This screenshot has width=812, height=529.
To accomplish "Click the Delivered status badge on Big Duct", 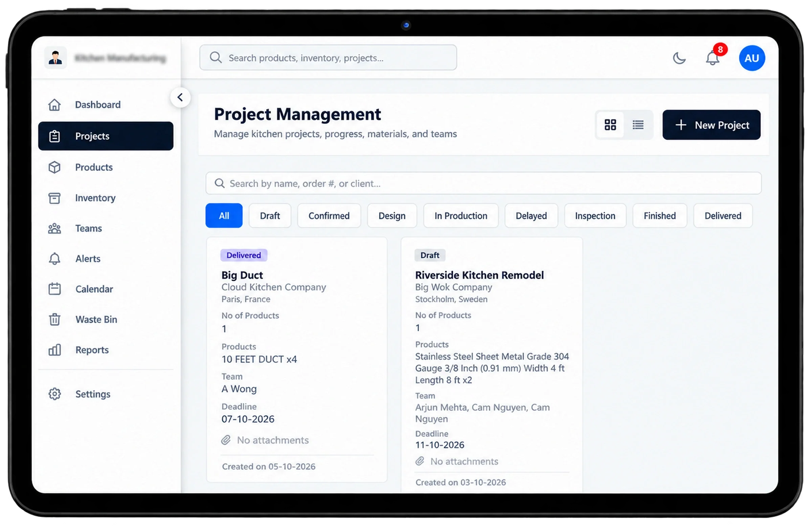I will [x=244, y=255].
